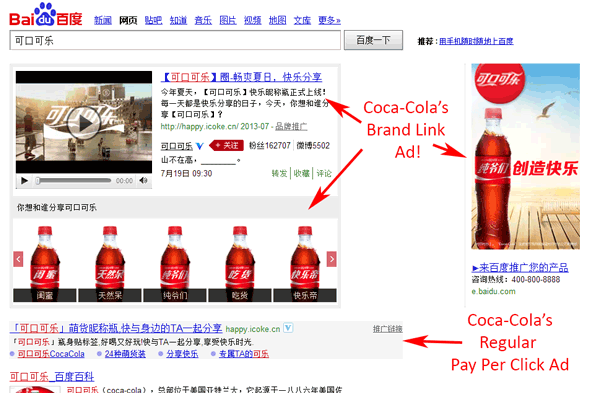Open the 新闻 tab
The image size is (600, 393).
103,20
